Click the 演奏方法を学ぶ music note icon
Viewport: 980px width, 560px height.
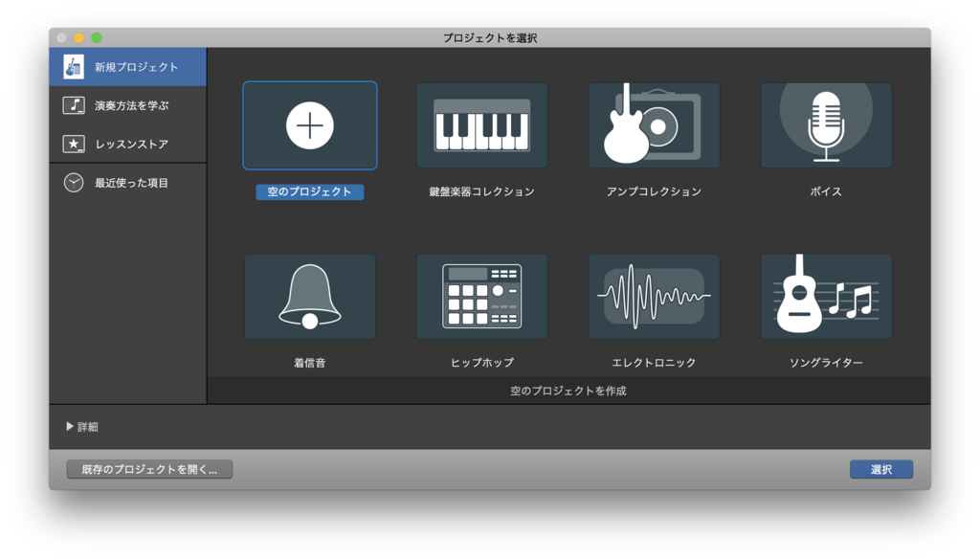tap(74, 105)
